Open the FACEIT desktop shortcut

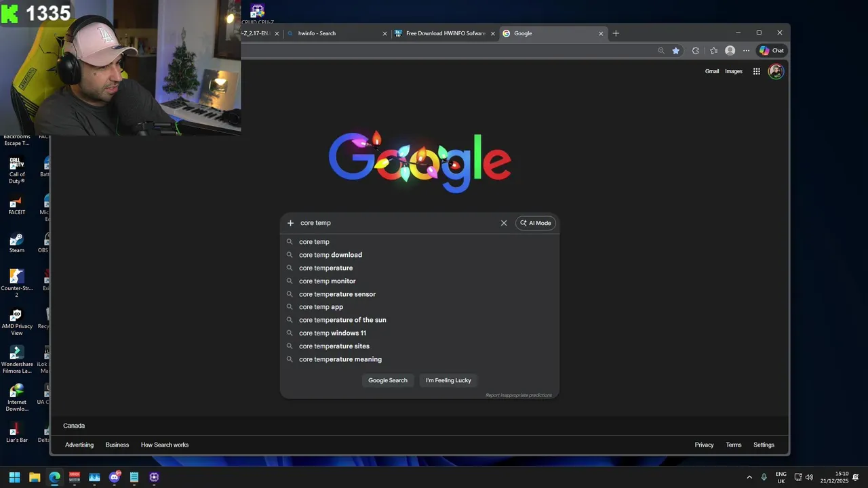click(17, 205)
